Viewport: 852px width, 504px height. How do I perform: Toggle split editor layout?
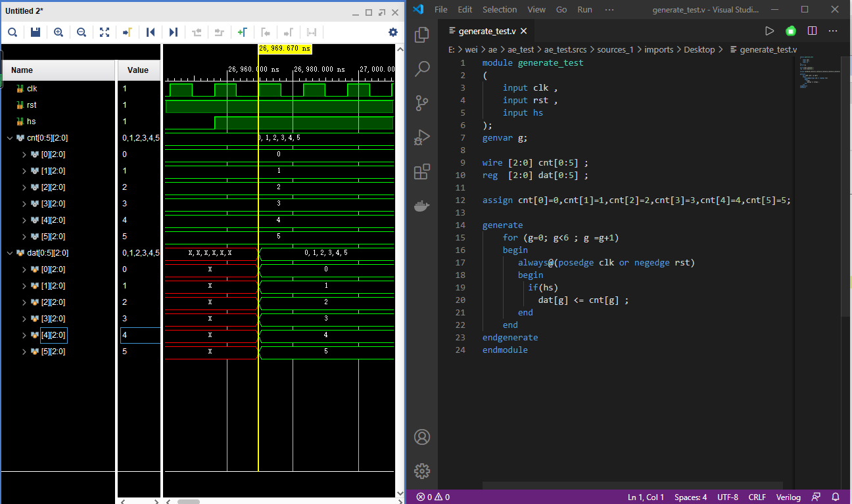(812, 31)
